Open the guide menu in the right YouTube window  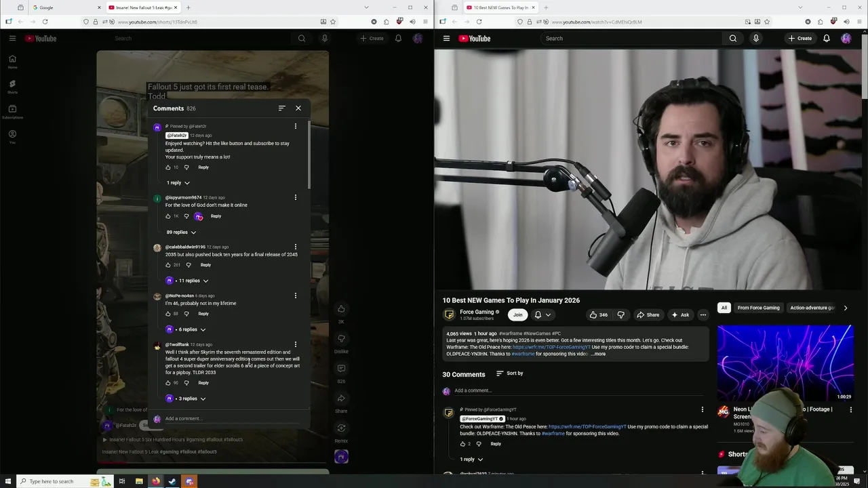446,39
